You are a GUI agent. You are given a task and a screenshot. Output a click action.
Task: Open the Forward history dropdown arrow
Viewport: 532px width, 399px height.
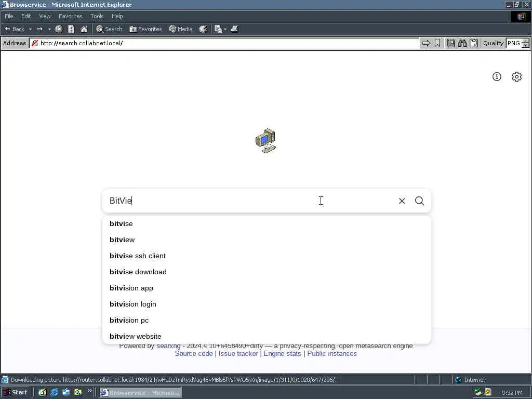click(x=49, y=29)
